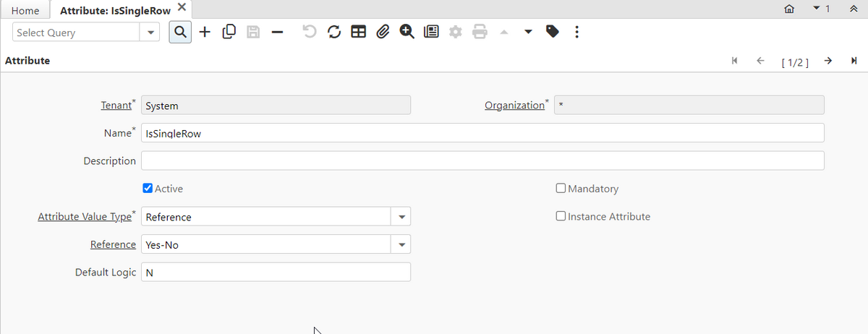Open the label tag icon
The width and height of the screenshot is (868, 334).
[x=553, y=32]
